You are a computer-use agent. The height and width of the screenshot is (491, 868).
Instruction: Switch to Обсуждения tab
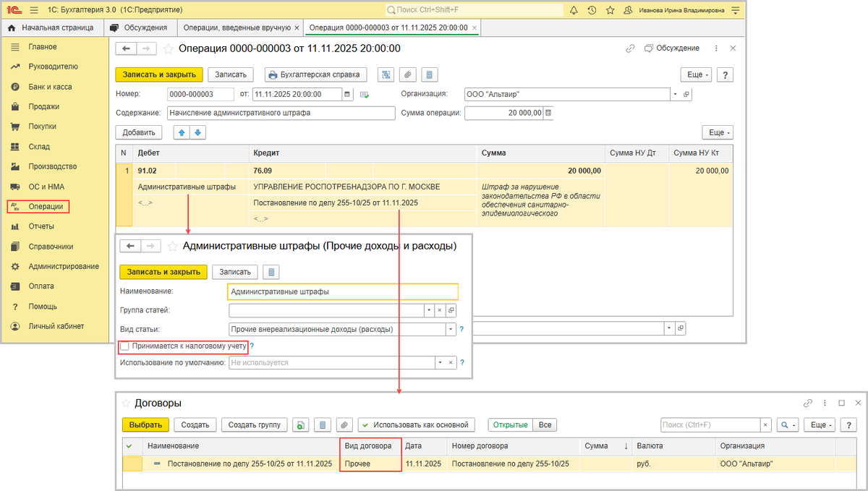[x=138, y=27]
